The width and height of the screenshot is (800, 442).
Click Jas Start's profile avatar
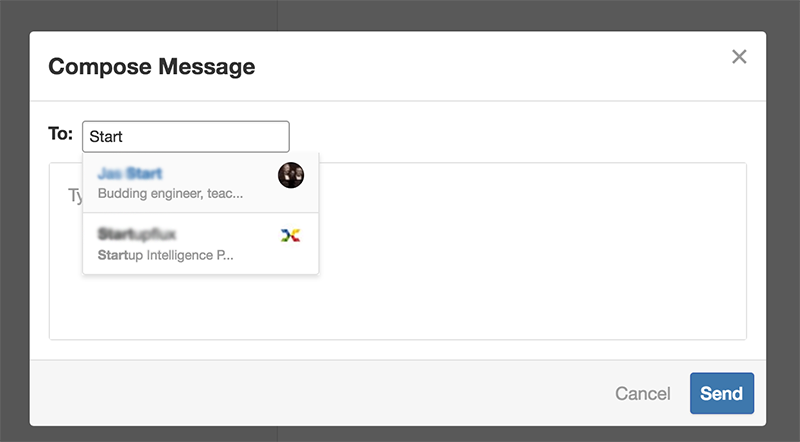(290, 175)
